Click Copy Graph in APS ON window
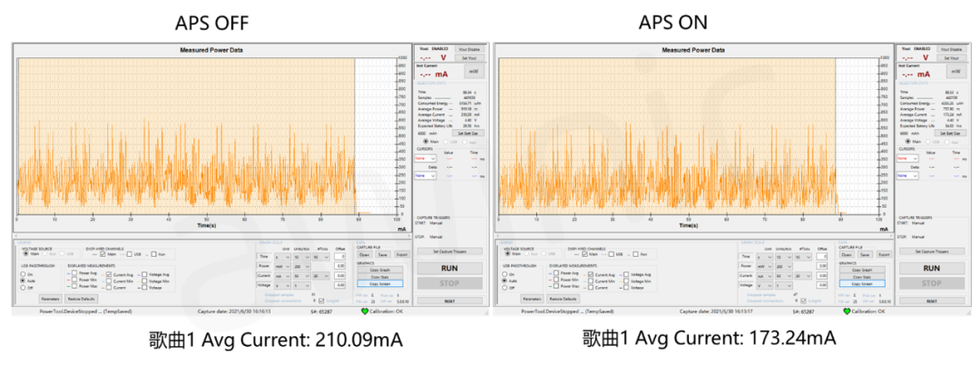 [863, 270]
